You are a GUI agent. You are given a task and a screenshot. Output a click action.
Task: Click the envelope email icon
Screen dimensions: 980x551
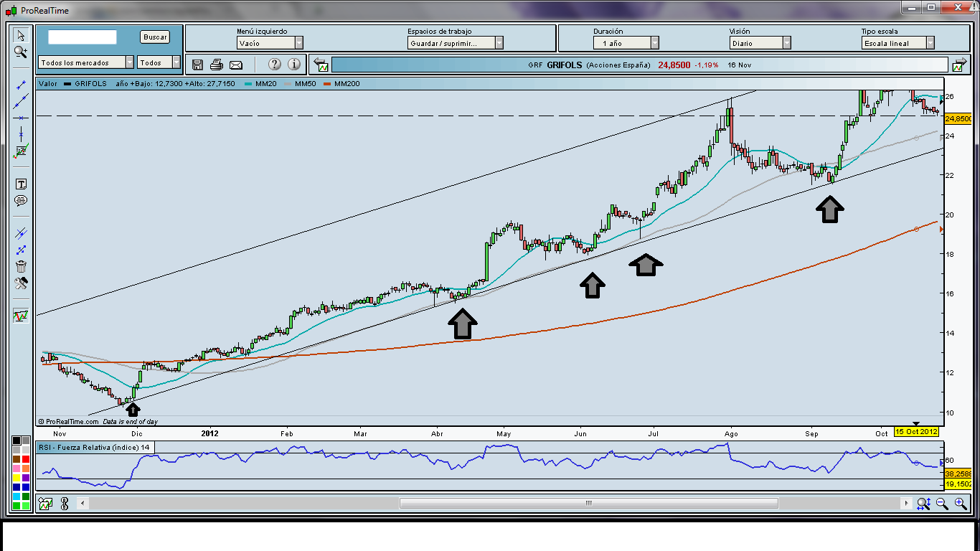[x=236, y=65]
